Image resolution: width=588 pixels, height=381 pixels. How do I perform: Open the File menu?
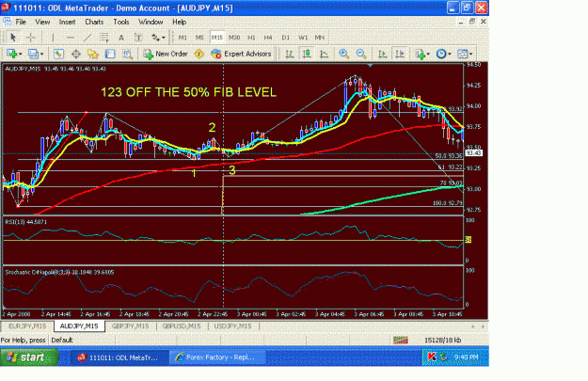[x=21, y=22]
